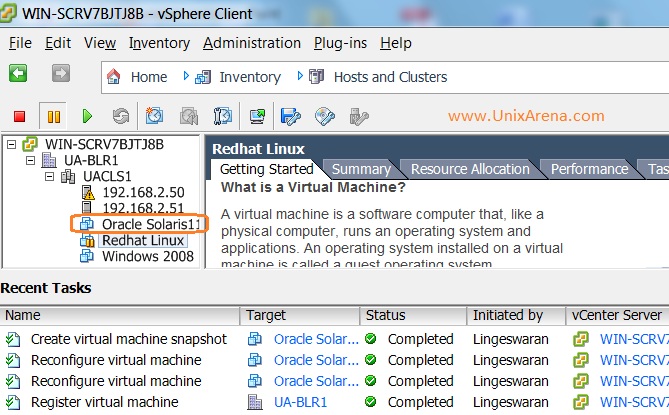
Task: Click the Home house icon
Action: pyautogui.click(x=113, y=77)
